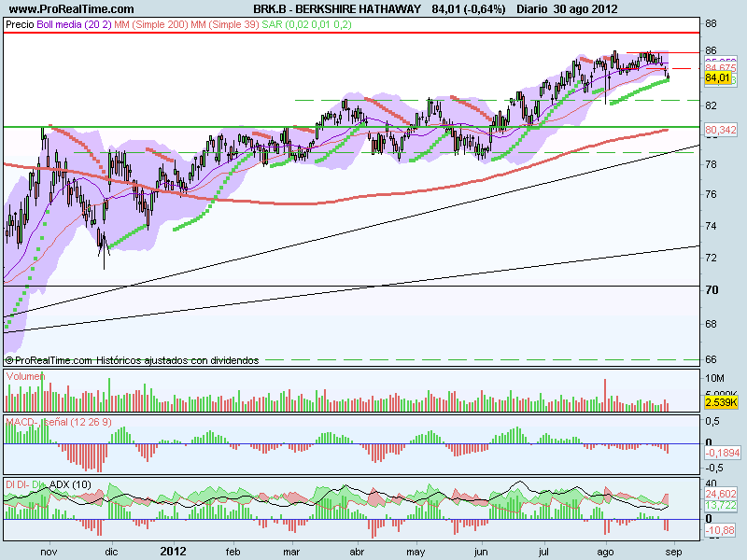Click the www.ProRealTime.com header text
Screen dimensions: 747x560
point(72,9)
